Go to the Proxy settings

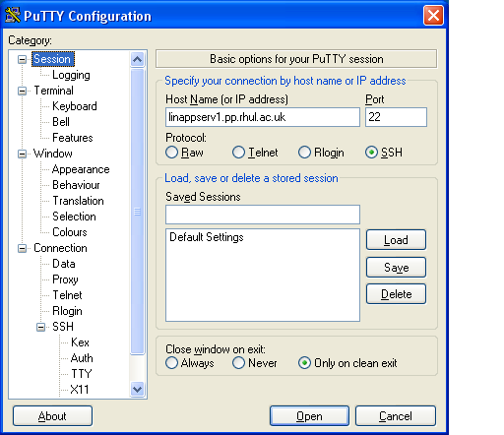[x=65, y=280]
